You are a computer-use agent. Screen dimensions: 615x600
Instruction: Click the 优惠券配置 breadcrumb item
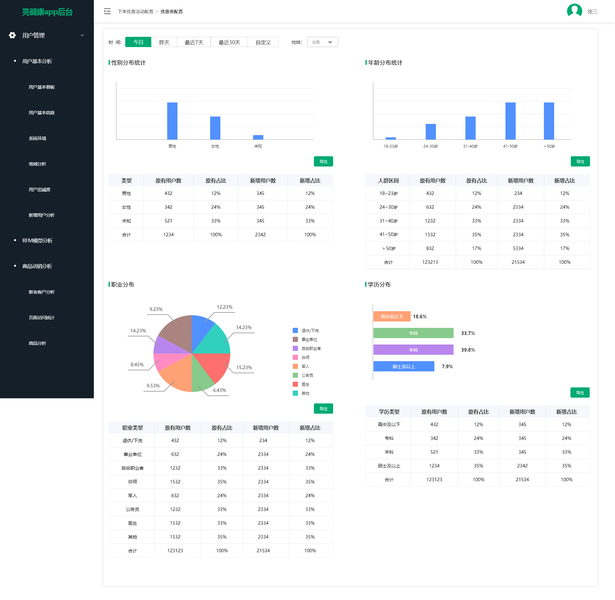coord(171,11)
